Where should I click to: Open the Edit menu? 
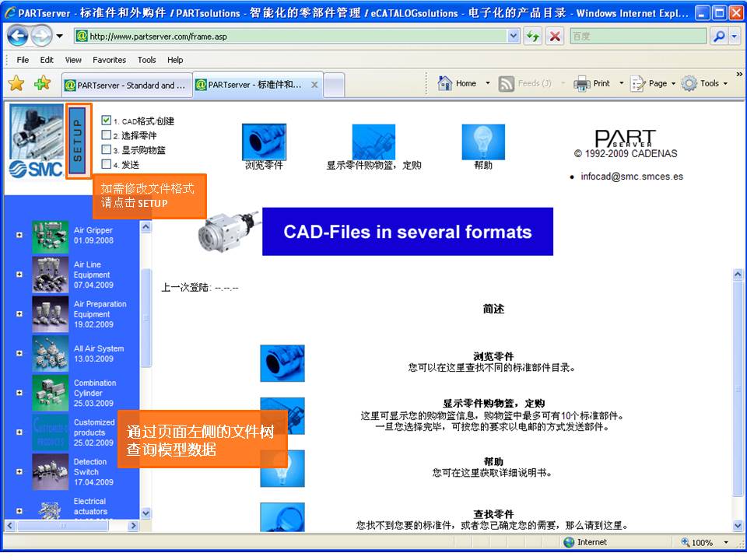click(x=47, y=60)
